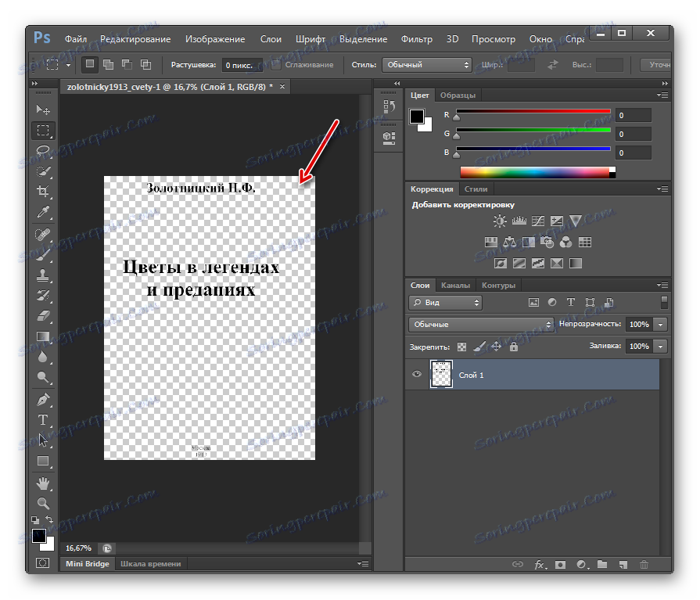
Task: Open Заливка dropdown arrow
Action: (661, 347)
